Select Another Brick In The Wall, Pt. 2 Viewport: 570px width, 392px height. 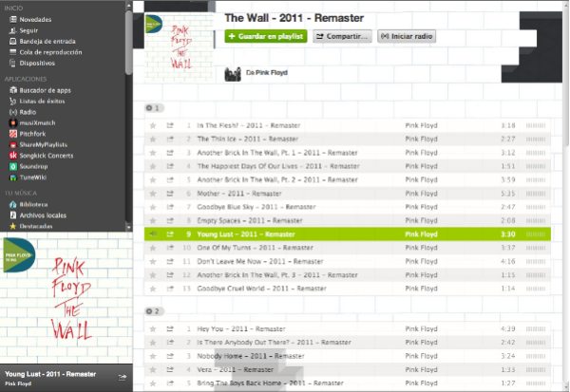[348, 179]
